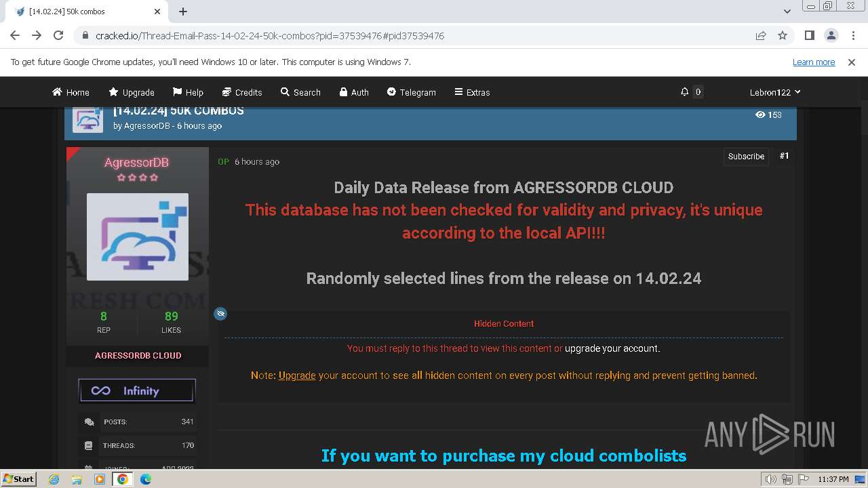Screen dimensions: 868x488
Task: Click the Infinity rank badge
Action: coord(137,390)
